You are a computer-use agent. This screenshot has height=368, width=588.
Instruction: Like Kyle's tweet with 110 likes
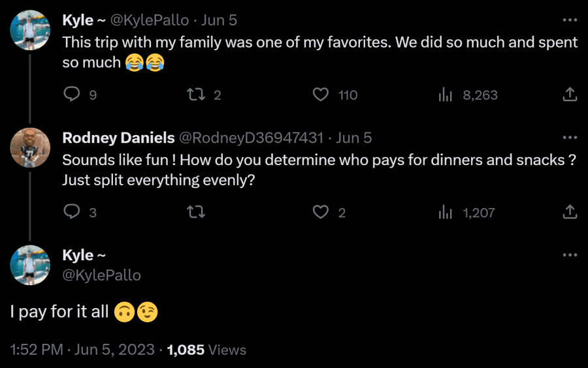click(321, 95)
